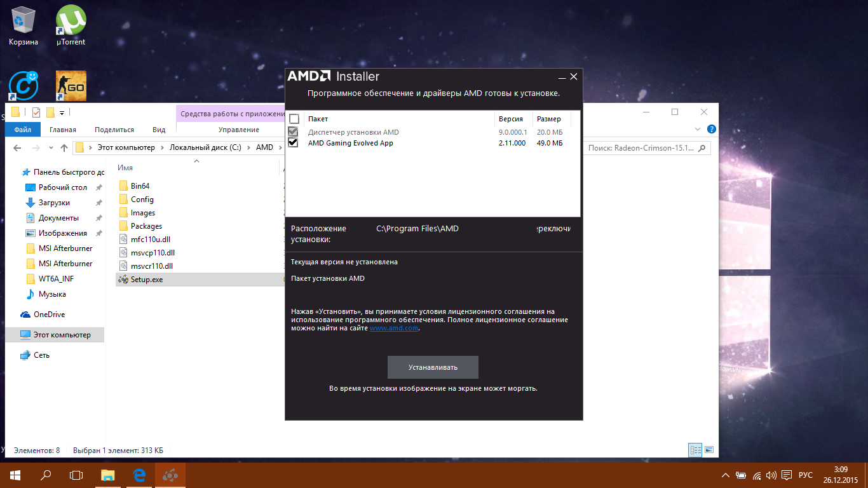
Task: Uncheck the AMD Gaming Evolved App checkbox
Action: (x=293, y=143)
